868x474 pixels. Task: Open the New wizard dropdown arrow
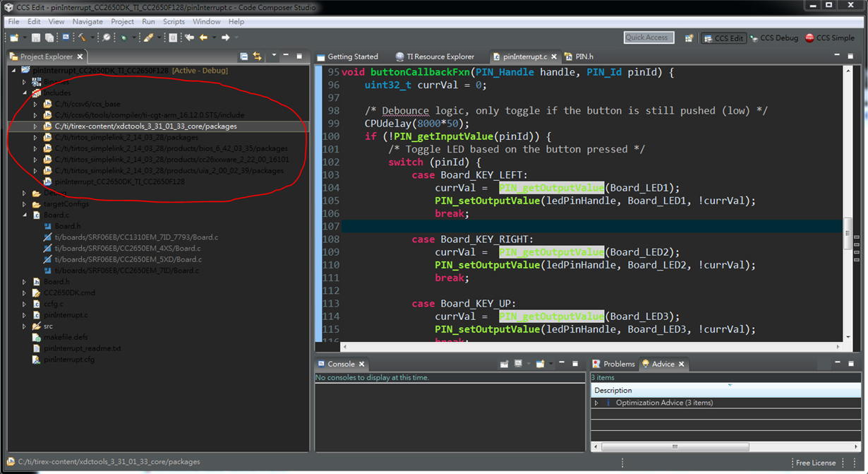click(x=25, y=37)
